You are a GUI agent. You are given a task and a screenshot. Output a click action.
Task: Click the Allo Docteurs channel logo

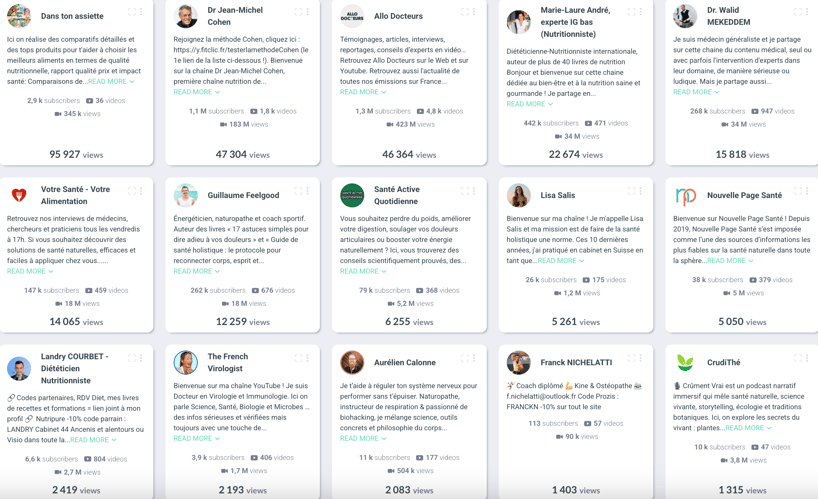point(352,16)
